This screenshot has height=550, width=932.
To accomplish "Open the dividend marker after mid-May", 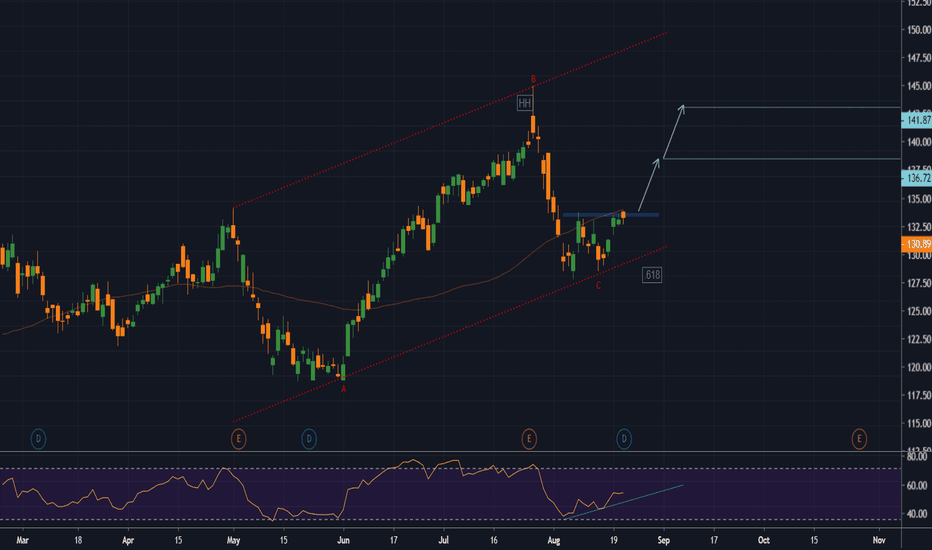I will [x=309, y=439].
